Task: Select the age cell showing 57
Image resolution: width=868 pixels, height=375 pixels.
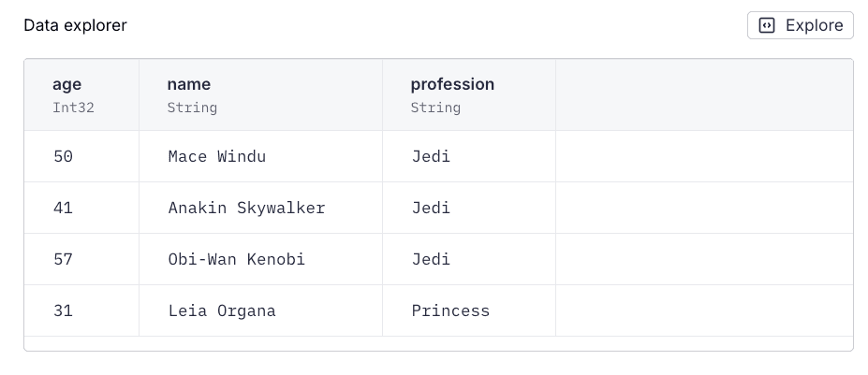Action: pyautogui.click(x=64, y=259)
